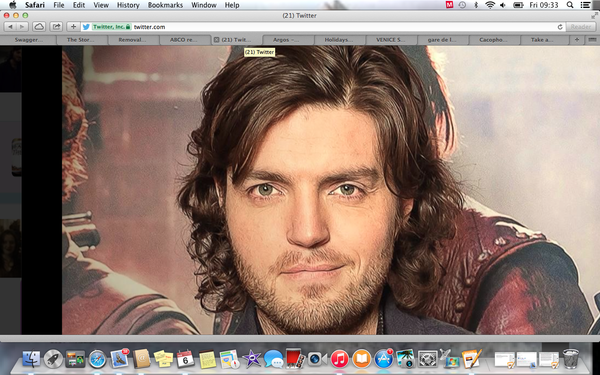Screen dimensions: 600x375
Task: Open the History menu
Action: (128, 5)
